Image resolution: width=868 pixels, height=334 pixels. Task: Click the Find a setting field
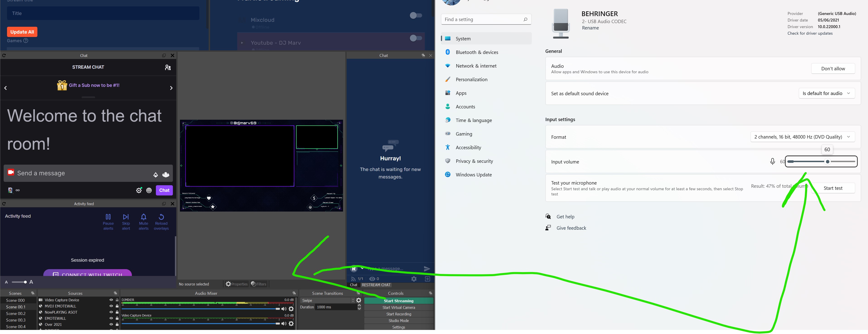tap(486, 20)
